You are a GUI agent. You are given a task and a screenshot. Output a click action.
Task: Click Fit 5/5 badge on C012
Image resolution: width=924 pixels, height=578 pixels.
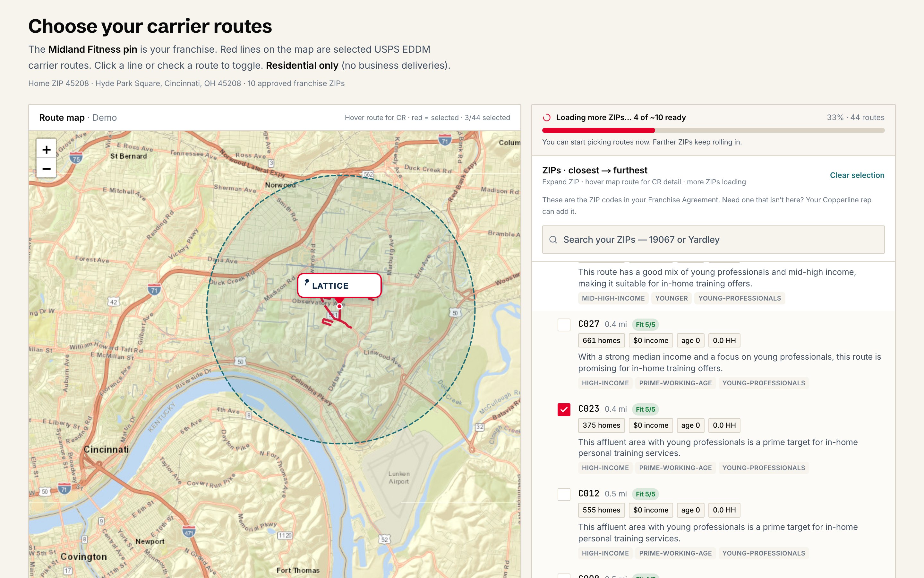click(x=645, y=494)
